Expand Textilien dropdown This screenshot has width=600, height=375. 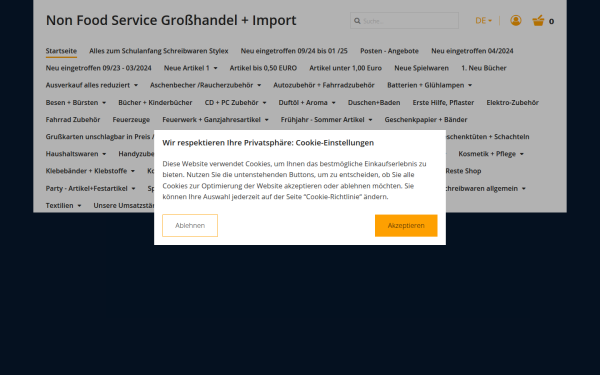click(64, 206)
